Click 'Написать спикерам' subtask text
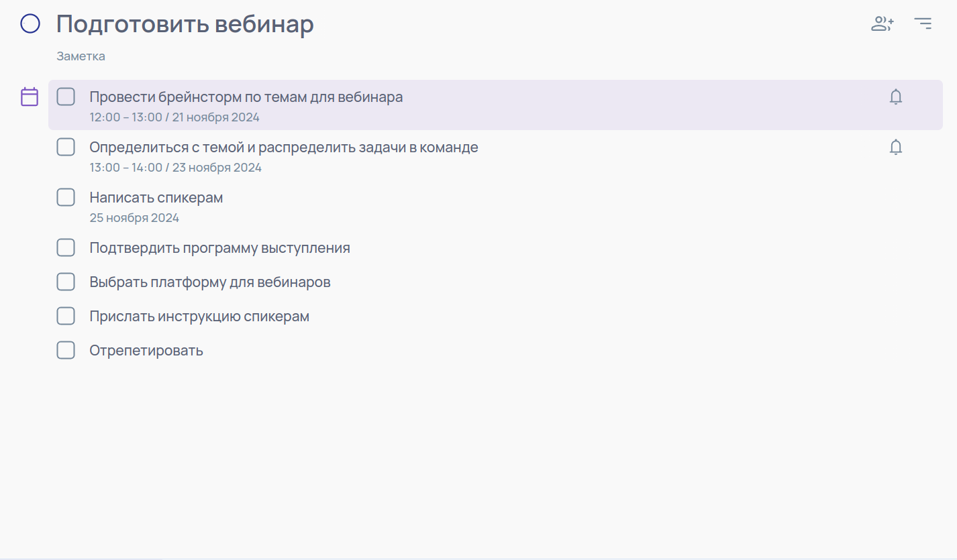 (156, 198)
